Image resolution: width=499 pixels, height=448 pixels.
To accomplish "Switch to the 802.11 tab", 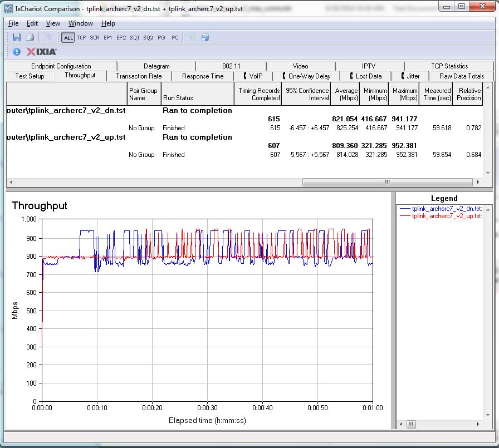I will [231, 66].
